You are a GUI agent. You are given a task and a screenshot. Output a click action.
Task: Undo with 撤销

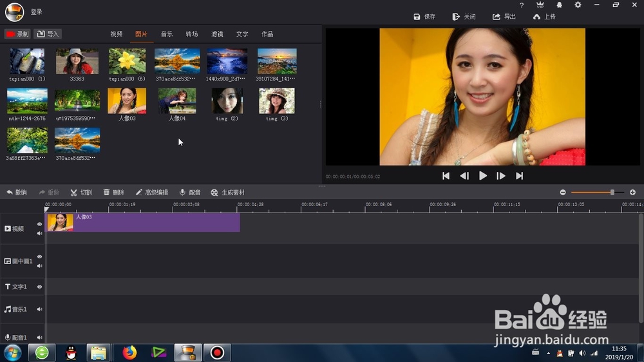pos(17,193)
